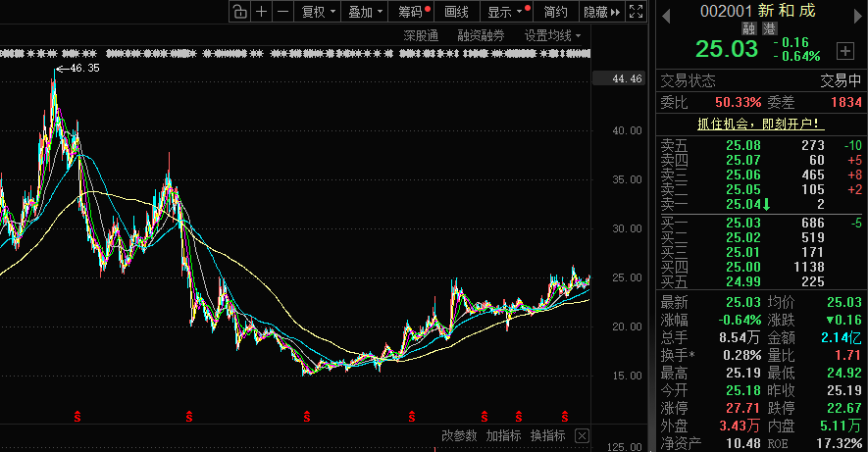The image size is (868, 452).
Task: Go to previous stock with left arrow
Action: click(x=665, y=12)
